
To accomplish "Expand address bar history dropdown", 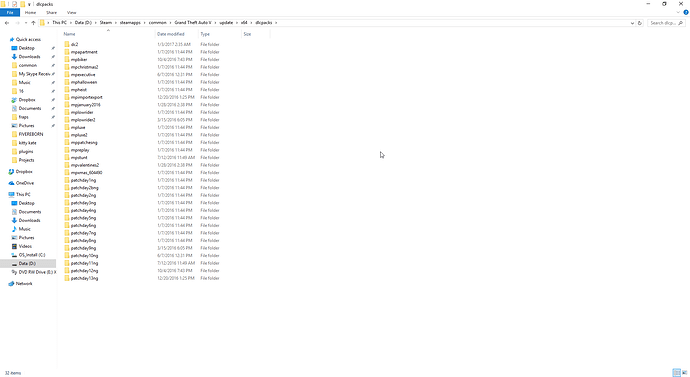I will (x=632, y=23).
